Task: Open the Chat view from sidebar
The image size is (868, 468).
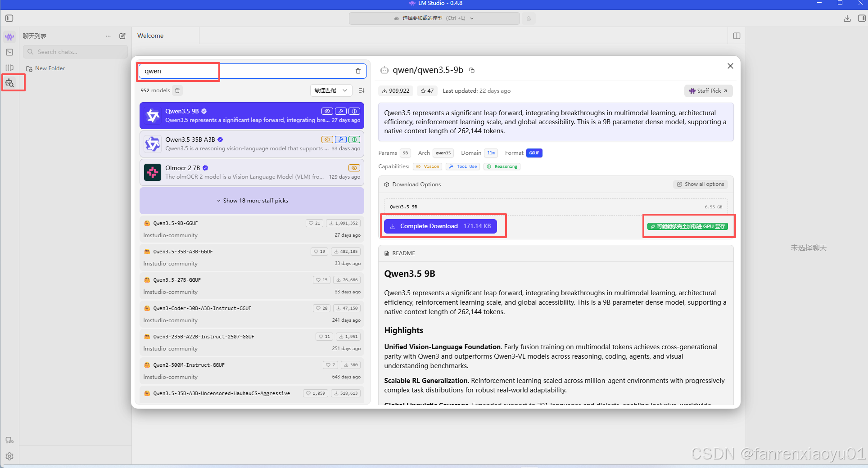Action: 9,37
